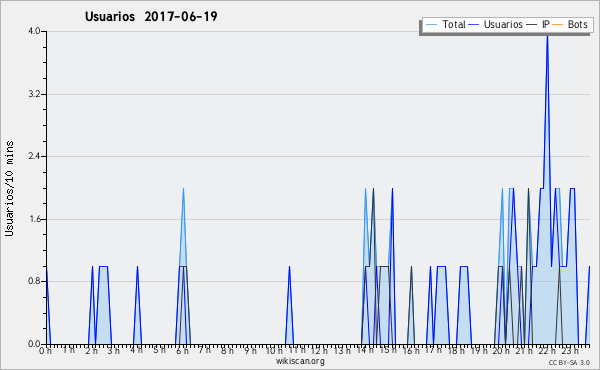Click the '14 h' x-axis label
The height and width of the screenshot is (370, 600).
pyautogui.click(x=365, y=350)
